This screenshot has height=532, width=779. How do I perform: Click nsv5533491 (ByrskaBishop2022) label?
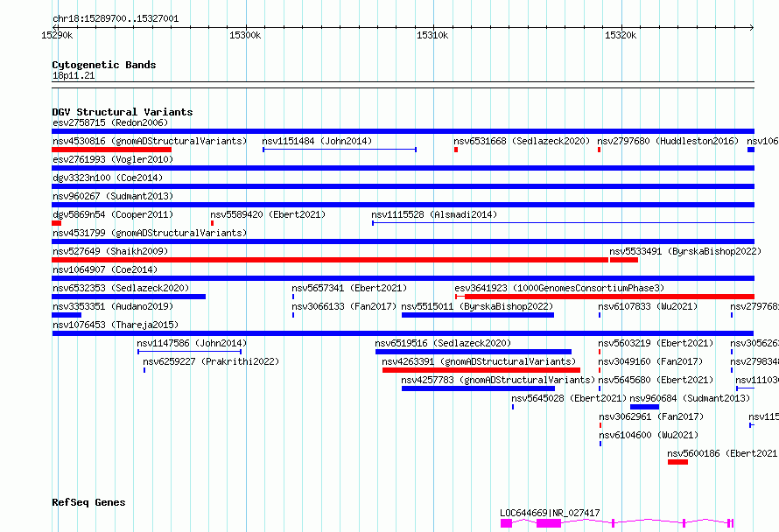[685, 251]
